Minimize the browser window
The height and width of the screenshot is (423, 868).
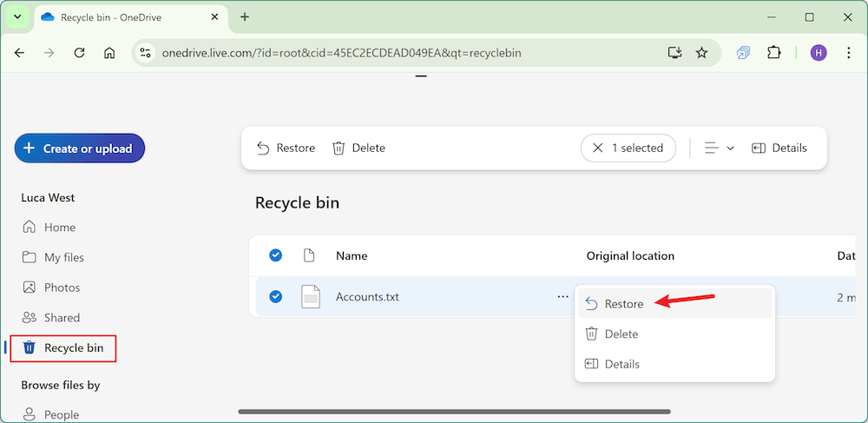(771, 17)
